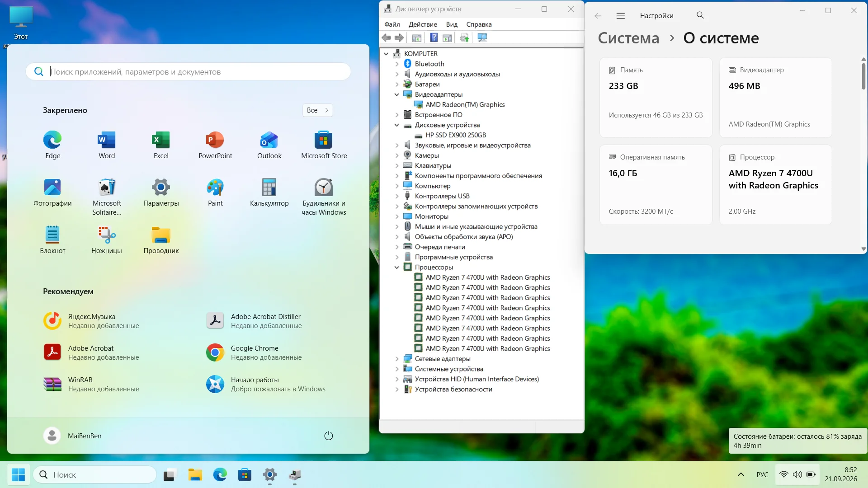This screenshot has width=868, height=488.
Task: Open PowerPoint pinned app
Action: (x=215, y=145)
